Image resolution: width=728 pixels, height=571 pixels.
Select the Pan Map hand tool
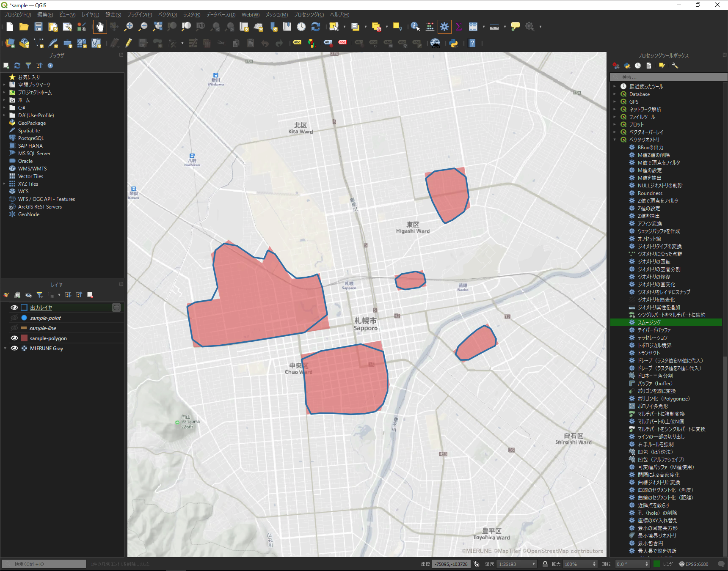pos(100,27)
